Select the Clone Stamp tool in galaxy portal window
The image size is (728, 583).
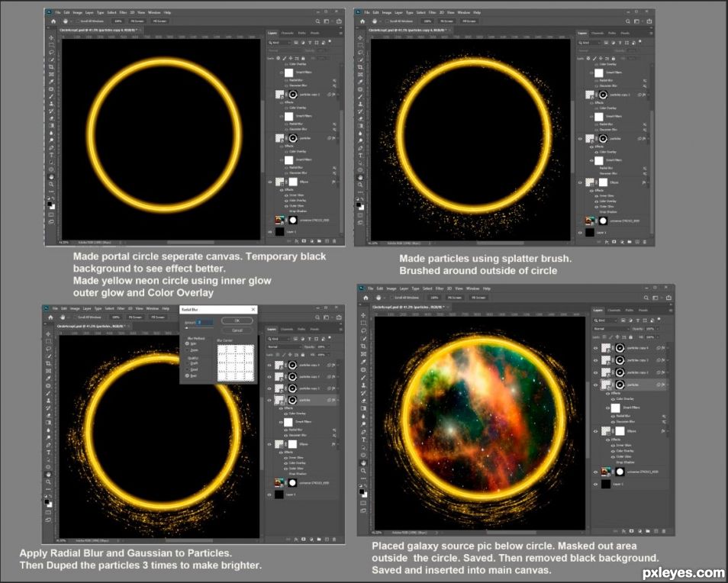coord(363,385)
